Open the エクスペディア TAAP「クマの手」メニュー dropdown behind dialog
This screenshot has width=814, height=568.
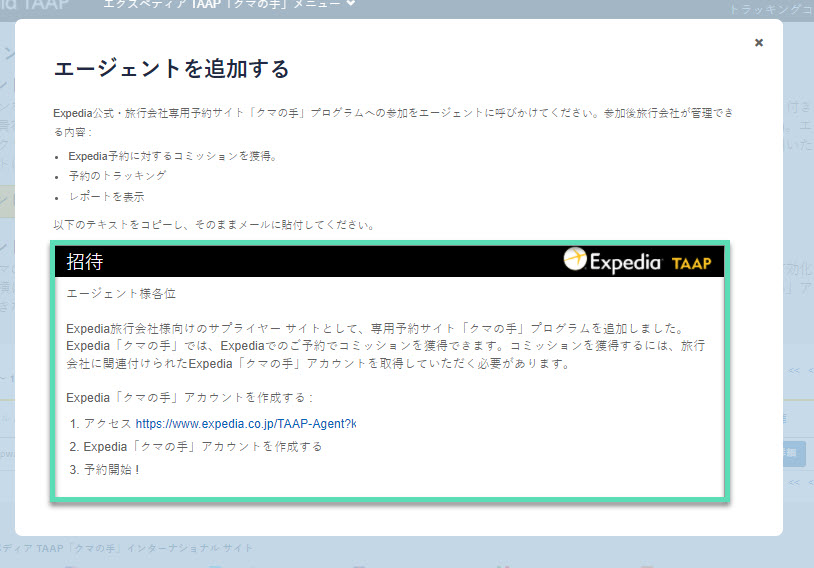(229, 4)
